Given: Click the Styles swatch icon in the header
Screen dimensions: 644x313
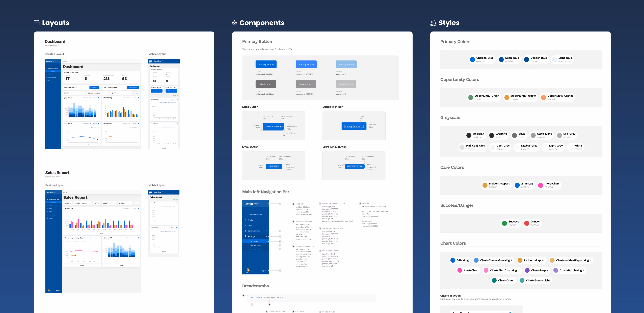Looking at the screenshot, I should click(433, 23).
